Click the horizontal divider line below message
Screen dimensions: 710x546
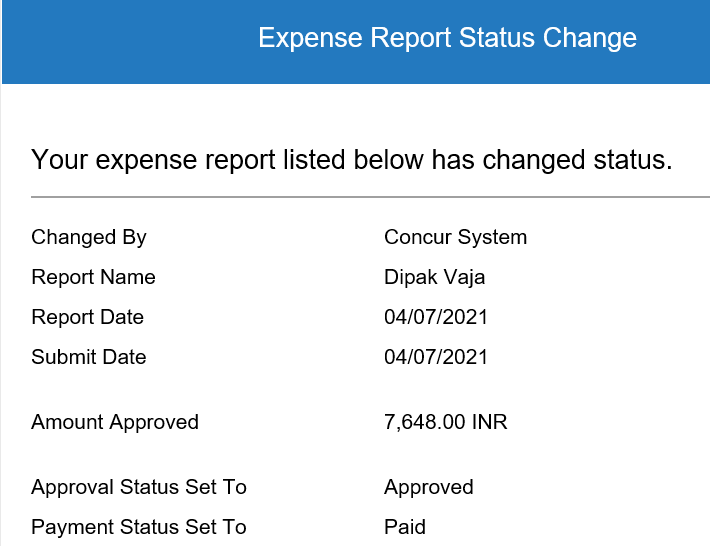pyautogui.click(x=370, y=197)
